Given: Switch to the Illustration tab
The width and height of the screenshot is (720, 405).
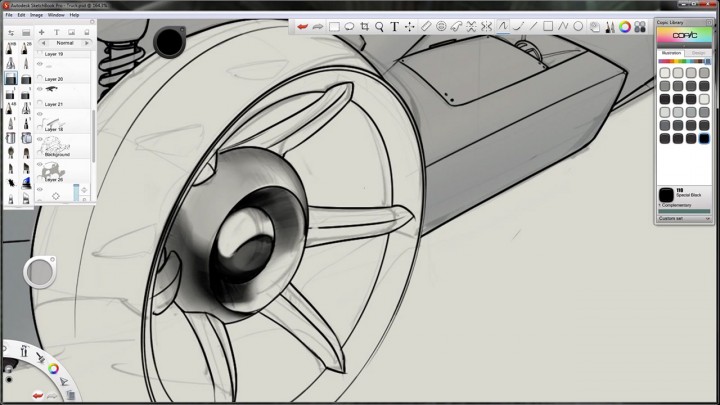Looking at the screenshot, I should 671,53.
